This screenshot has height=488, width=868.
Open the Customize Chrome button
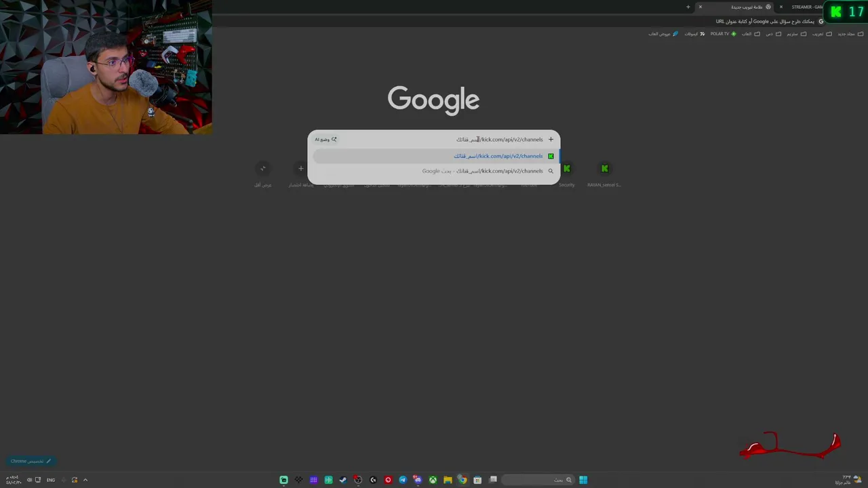point(31,461)
